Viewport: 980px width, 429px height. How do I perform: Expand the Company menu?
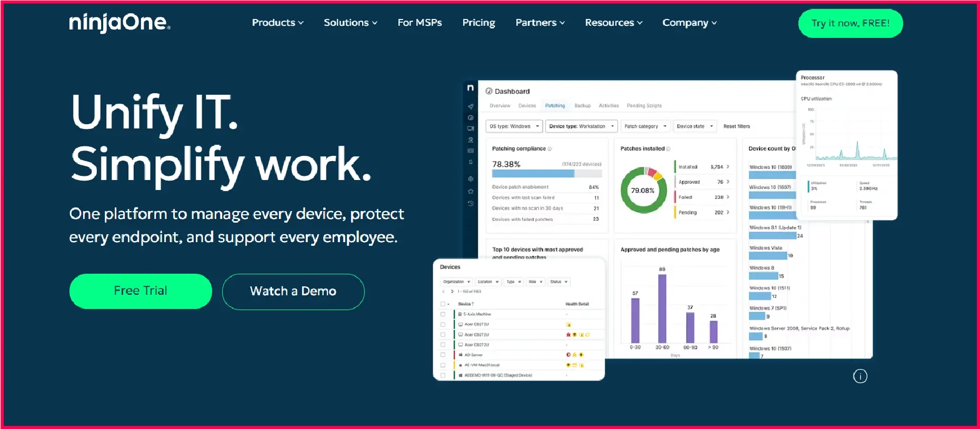[689, 23]
